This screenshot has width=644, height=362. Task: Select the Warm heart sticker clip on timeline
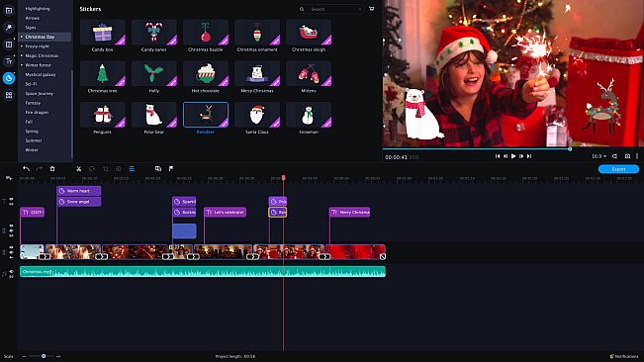[x=79, y=191]
